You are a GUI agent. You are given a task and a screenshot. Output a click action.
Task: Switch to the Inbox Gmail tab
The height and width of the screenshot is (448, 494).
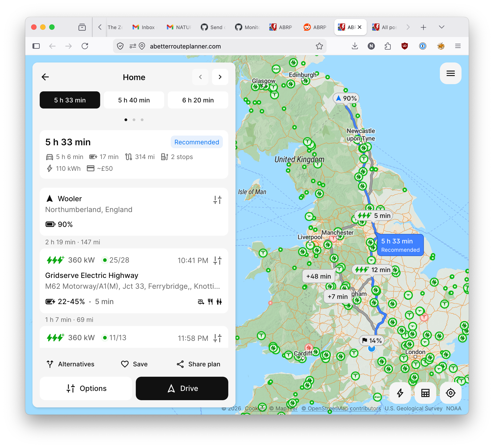(145, 27)
